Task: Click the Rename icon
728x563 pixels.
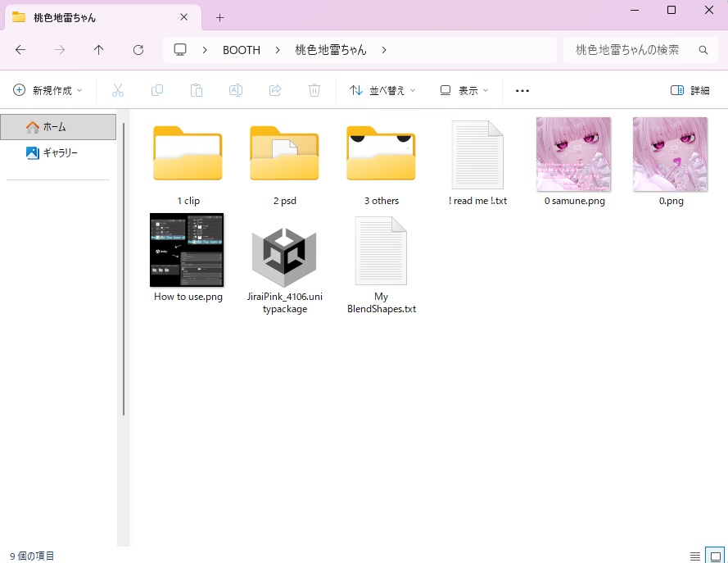Action: [236, 90]
